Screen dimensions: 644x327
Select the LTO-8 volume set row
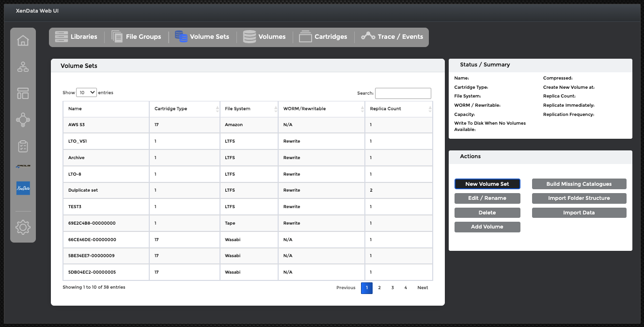click(248, 174)
